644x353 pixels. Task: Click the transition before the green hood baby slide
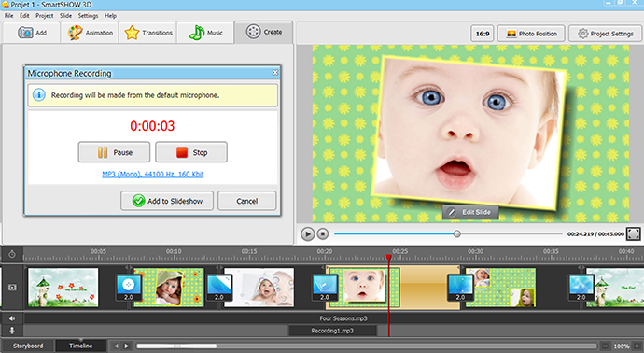click(129, 288)
